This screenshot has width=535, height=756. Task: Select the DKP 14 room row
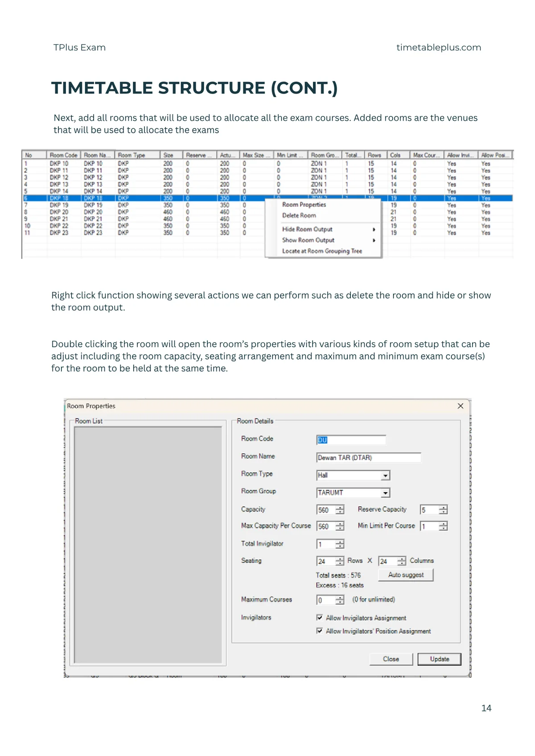click(267, 191)
